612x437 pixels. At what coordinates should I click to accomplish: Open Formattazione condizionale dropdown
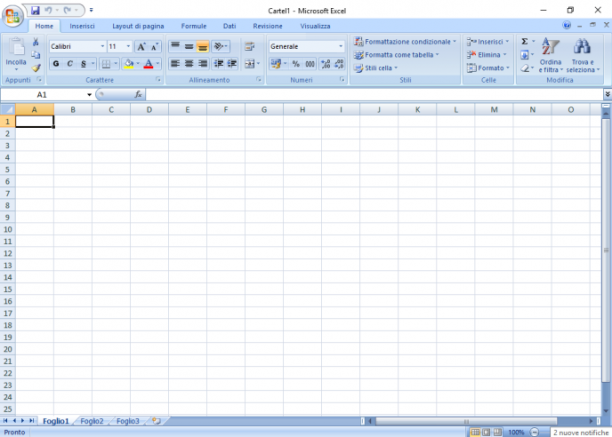pyautogui.click(x=405, y=41)
